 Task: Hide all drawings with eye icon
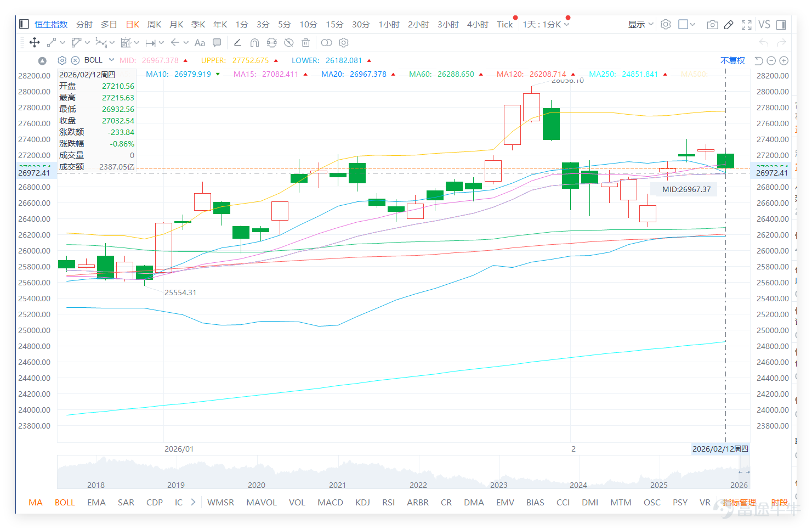[x=289, y=42]
